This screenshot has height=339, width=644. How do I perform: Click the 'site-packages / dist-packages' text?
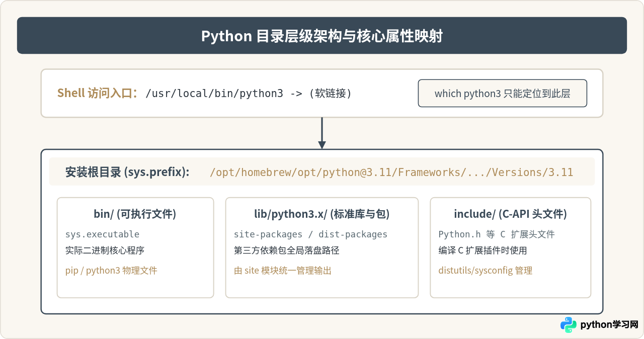coord(310,234)
